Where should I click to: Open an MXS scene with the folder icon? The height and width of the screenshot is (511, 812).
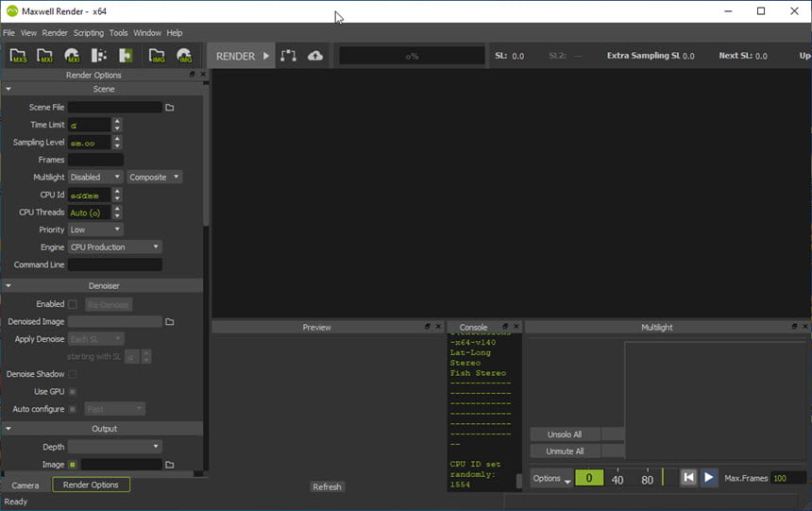tap(18, 56)
